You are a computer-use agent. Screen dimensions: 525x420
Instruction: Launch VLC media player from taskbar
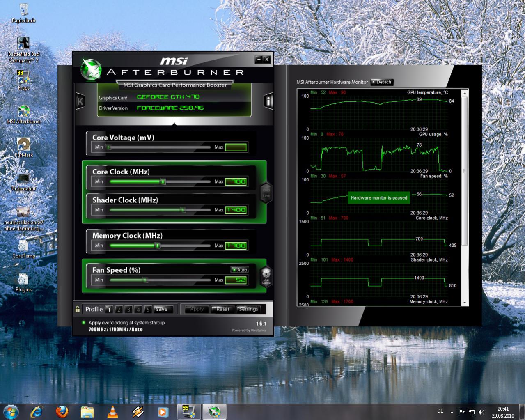pyautogui.click(x=112, y=411)
